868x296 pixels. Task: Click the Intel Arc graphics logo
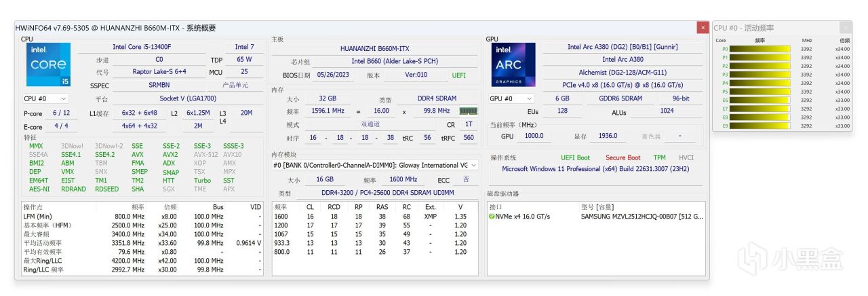513,64
